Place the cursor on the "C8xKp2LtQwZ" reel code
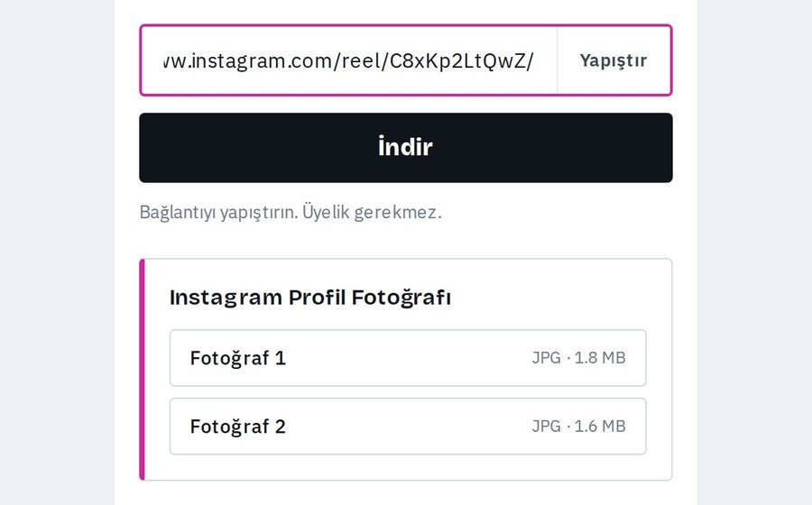The height and width of the screenshot is (505, 812). pos(457,61)
